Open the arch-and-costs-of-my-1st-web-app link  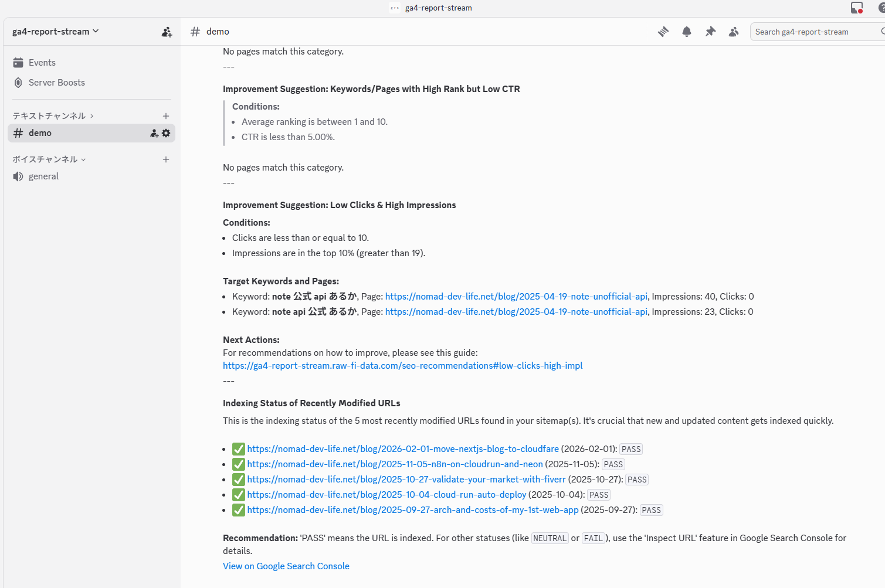click(413, 510)
